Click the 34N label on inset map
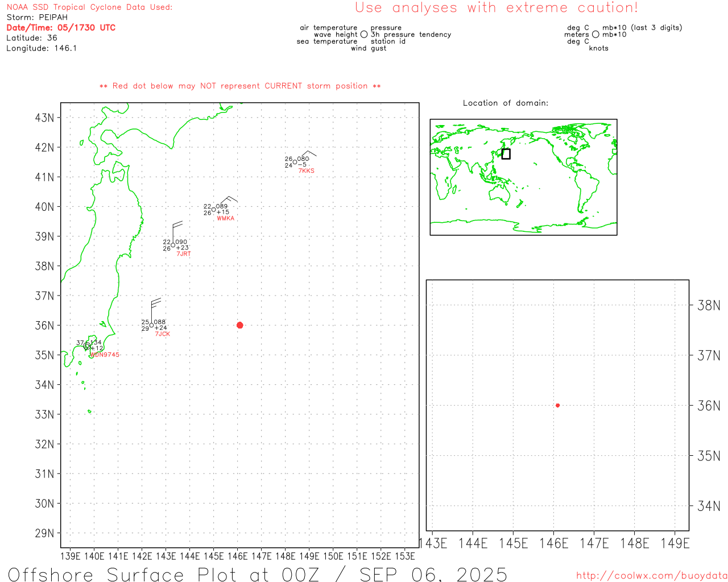Screen dimensions: 728x582 tap(709, 506)
